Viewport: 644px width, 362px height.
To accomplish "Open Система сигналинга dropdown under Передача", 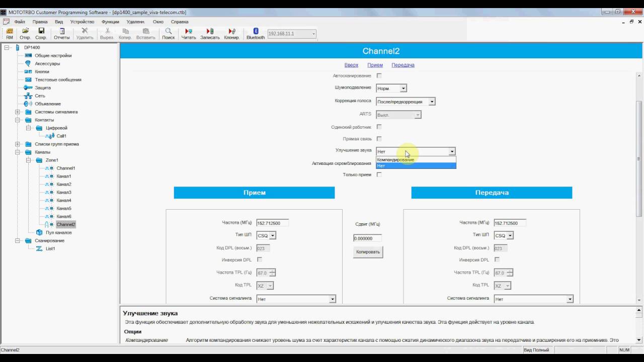I will coord(533,299).
